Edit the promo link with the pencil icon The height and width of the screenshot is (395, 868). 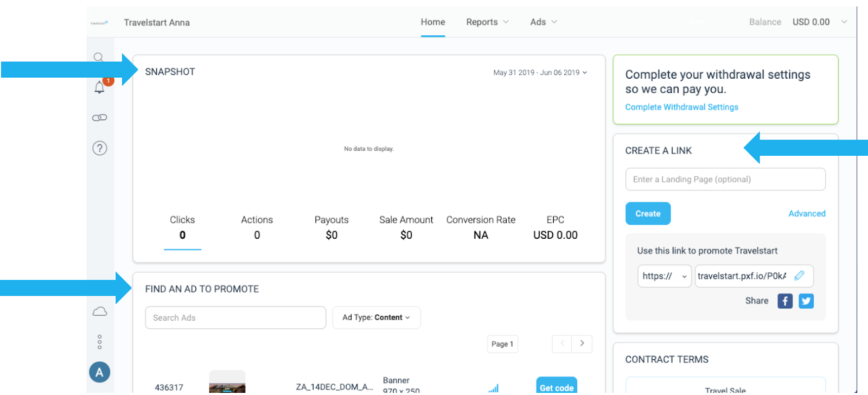point(799,276)
